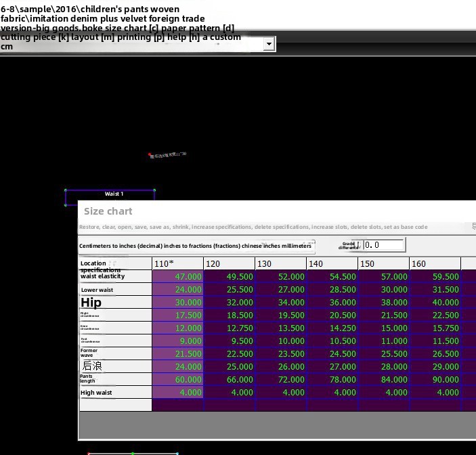Click waist elasticity value 47.000
The image size is (476, 455).
(x=178, y=276)
